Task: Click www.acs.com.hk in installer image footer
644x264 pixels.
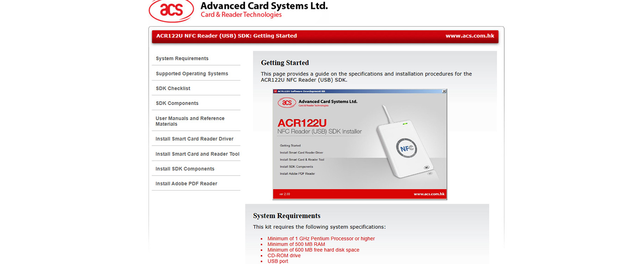Action: (429, 194)
